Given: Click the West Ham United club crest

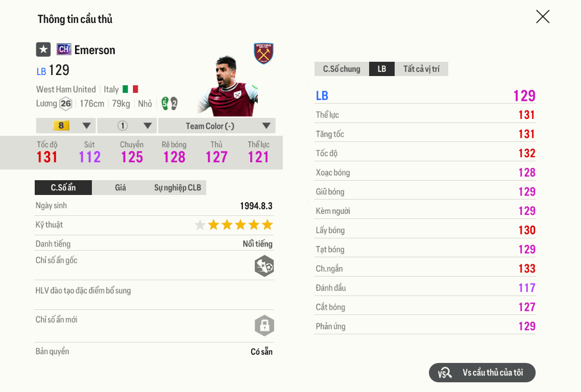Looking at the screenshot, I should 263,53.
